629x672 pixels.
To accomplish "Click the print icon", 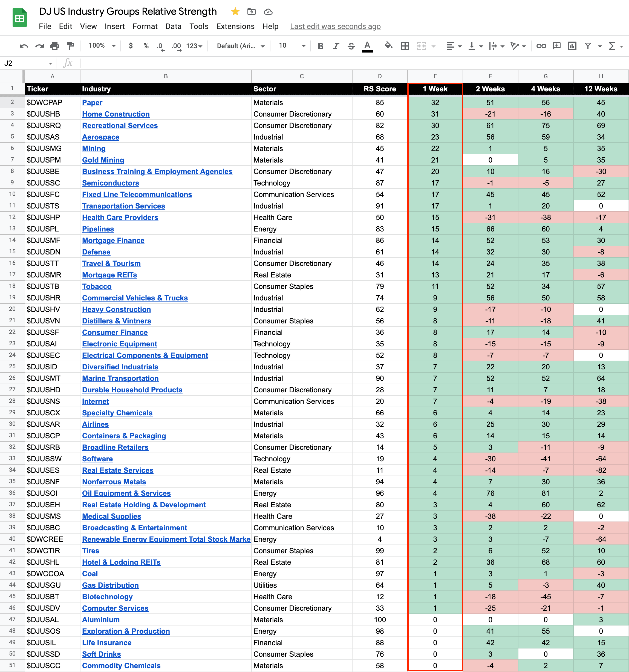I will (55, 46).
